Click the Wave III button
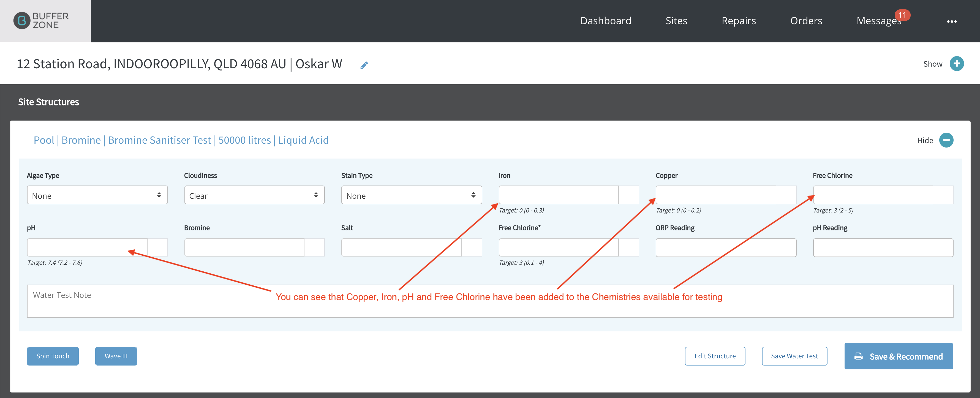The height and width of the screenshot is (398, 980). [116, 356]
